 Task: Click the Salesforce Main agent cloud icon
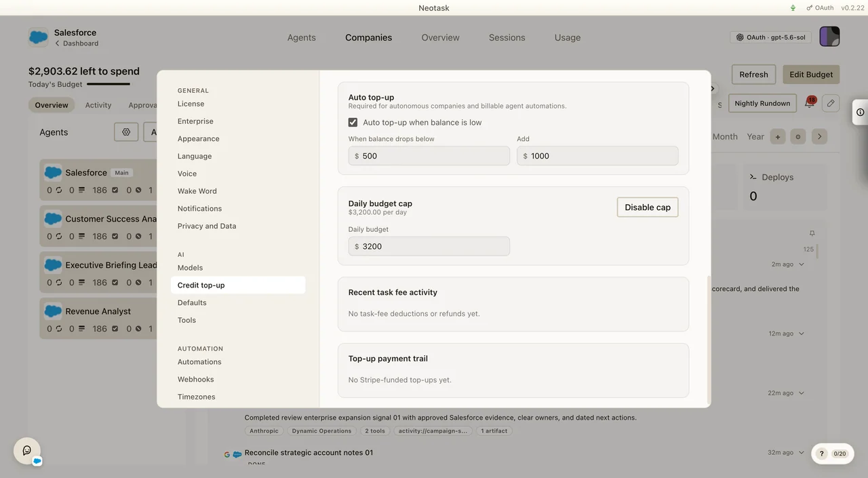tap(54, 172)
